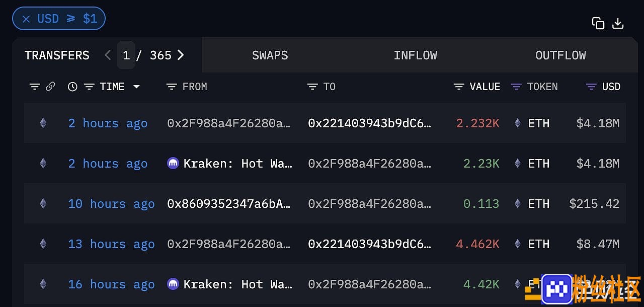Open the FROM column filter
The width and height of the screenshot is (644, 307).
(x=172, y=87)
